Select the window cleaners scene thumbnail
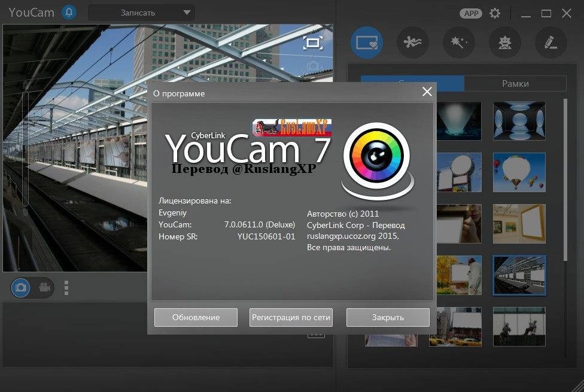 (x=519, y=327)
